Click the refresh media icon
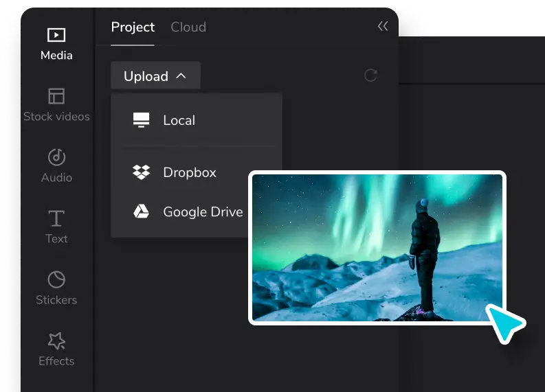Viewport: 545px width, 392px height. pos(370,76)
